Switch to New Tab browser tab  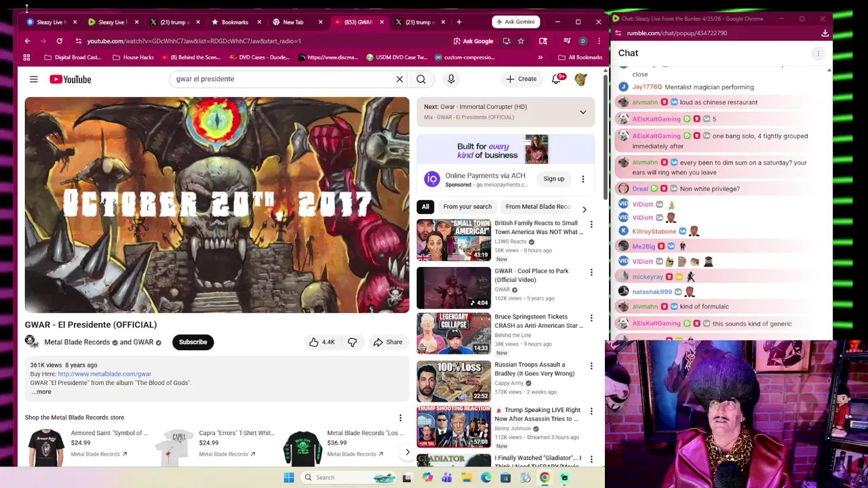[x=293, y=22]
